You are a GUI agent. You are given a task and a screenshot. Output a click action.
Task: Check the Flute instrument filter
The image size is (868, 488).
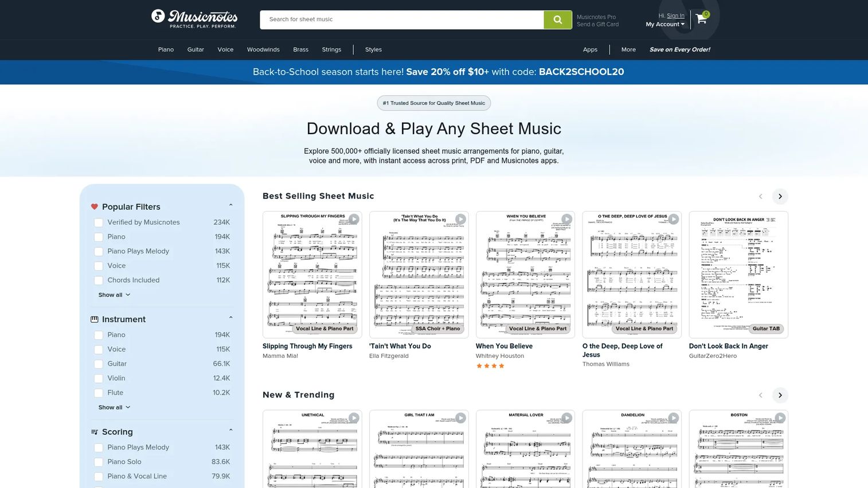click(99, 393)
